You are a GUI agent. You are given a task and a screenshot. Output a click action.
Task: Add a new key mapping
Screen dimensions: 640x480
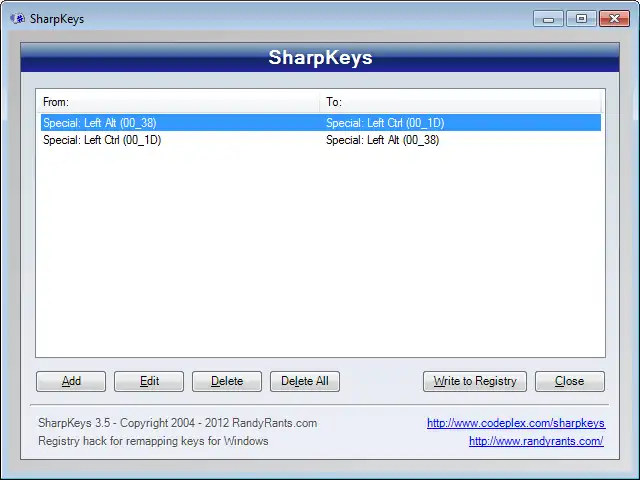click(x=71, y=381)
